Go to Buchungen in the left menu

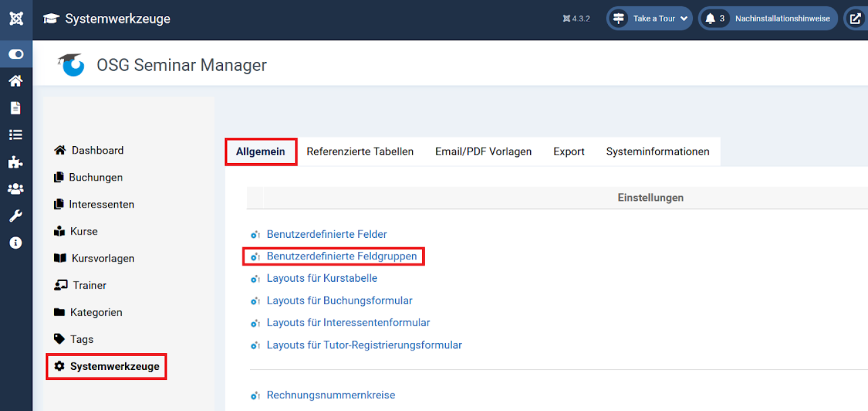(96, 178)
